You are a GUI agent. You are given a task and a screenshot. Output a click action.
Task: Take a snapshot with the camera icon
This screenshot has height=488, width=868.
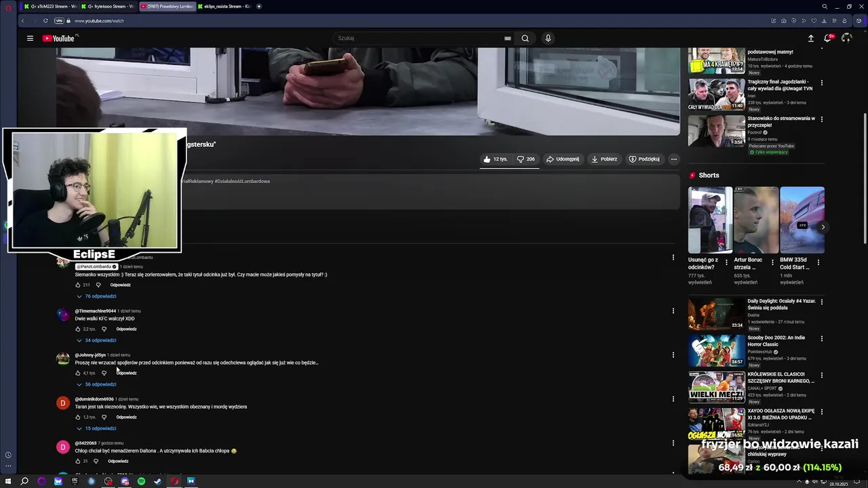[783, 20]
